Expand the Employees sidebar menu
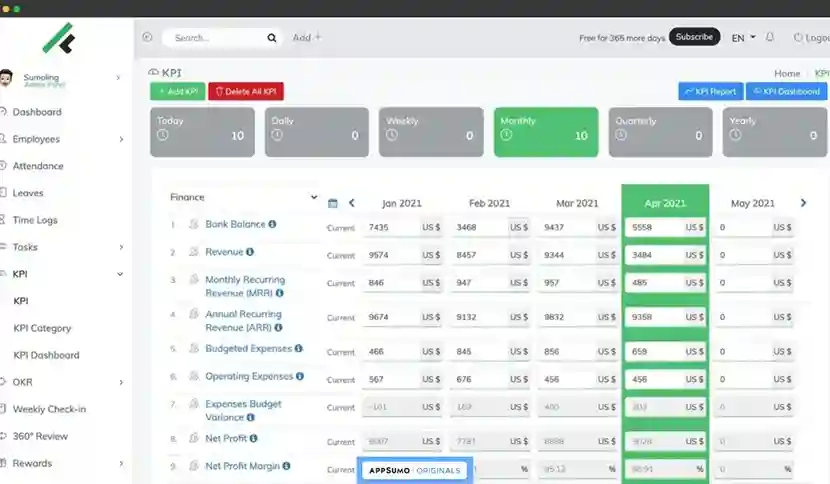This screenshot has height=484, width=830. 121,139
